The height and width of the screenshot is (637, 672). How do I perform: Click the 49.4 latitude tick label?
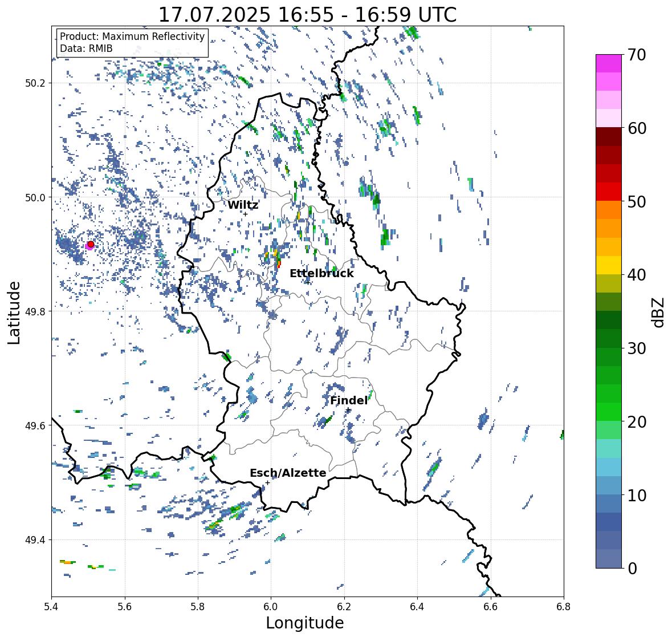[35, 539]
